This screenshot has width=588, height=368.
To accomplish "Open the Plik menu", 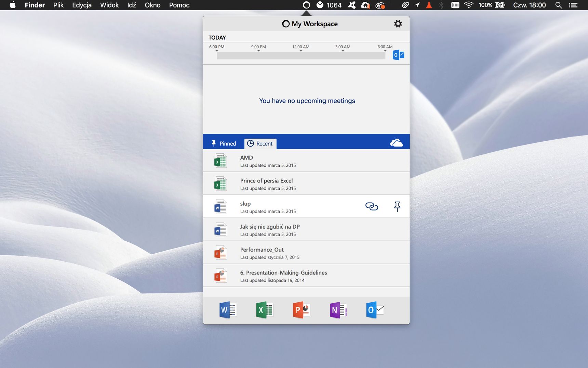I will tap(58, 5).
